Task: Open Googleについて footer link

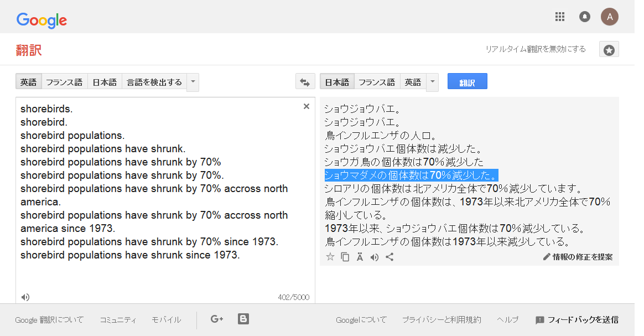Action: [361, 319]
